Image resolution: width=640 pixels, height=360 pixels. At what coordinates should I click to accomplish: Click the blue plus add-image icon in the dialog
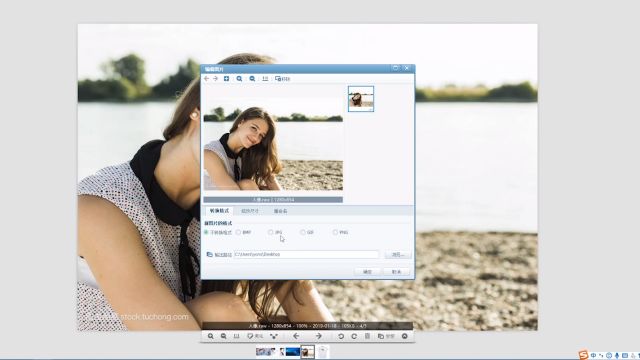(x=226, y=78)
